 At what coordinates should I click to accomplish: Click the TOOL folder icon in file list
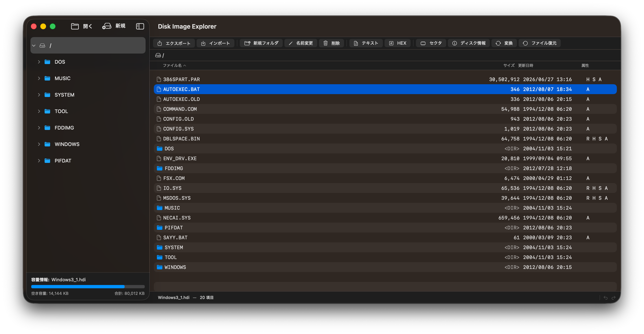point(159,257)
